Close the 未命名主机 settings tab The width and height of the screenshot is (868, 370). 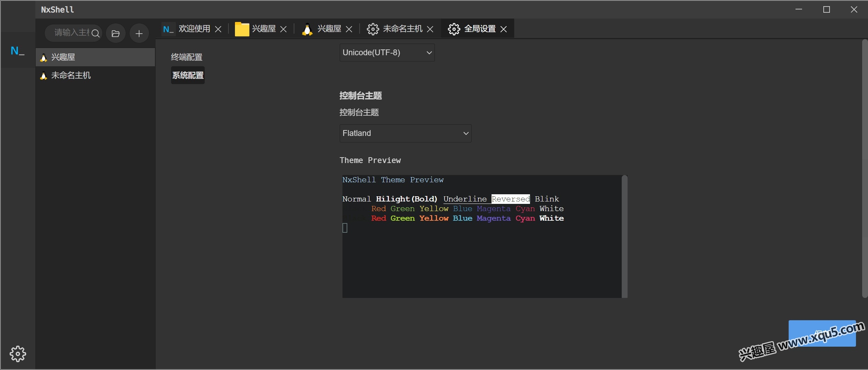point(430,29)
